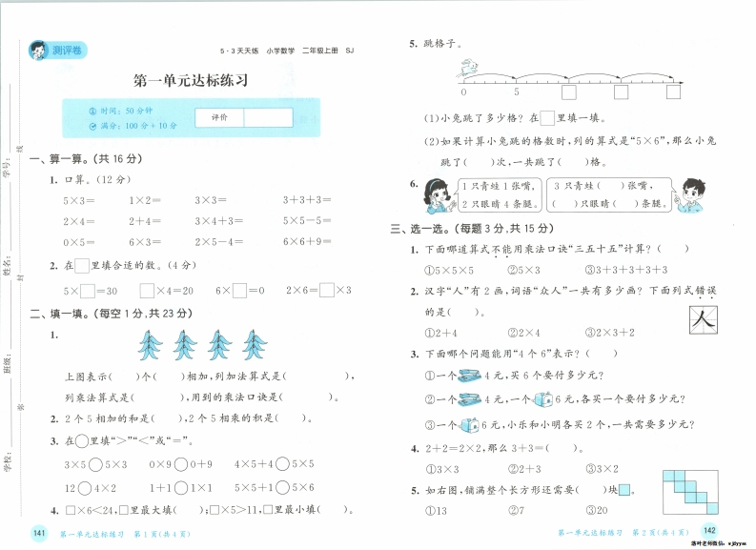Click the title 第一单元达标练习
Image resolution: width=756 pixels, height=550 pixels.
pos(191,81)
